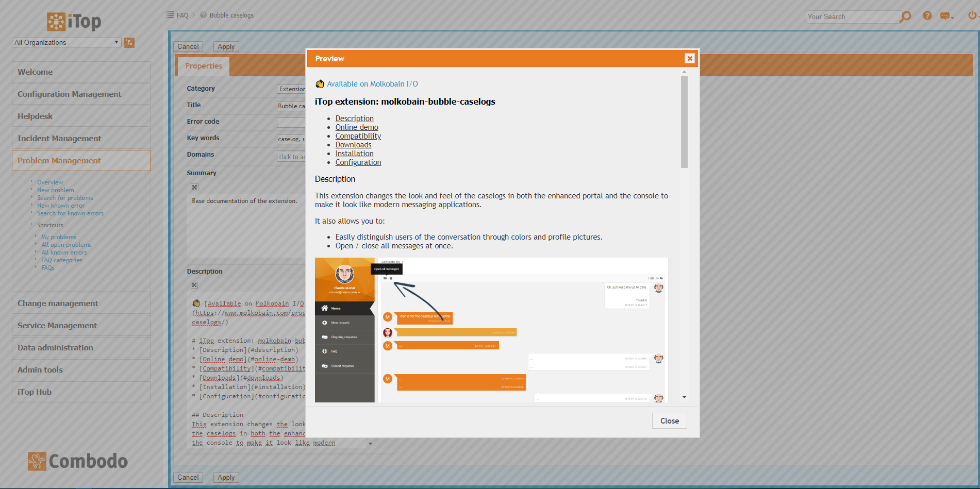Click the preview scrollbar thumb
This screenshot has height=489, width=980.
[684, 122]
